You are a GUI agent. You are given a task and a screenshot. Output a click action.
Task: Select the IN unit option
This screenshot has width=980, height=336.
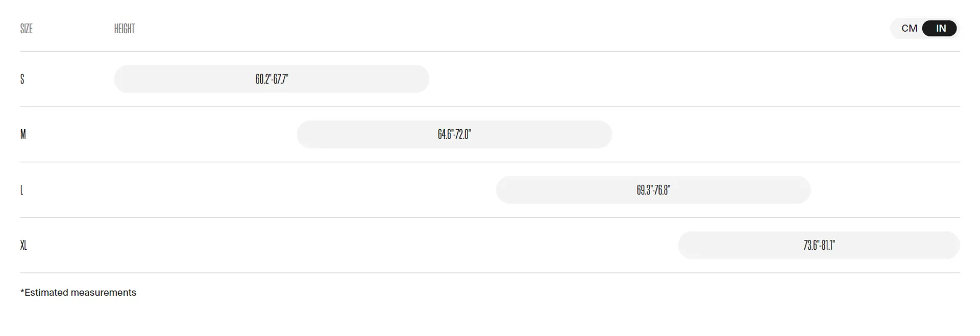pyautogui.click(x=940, y=29)
